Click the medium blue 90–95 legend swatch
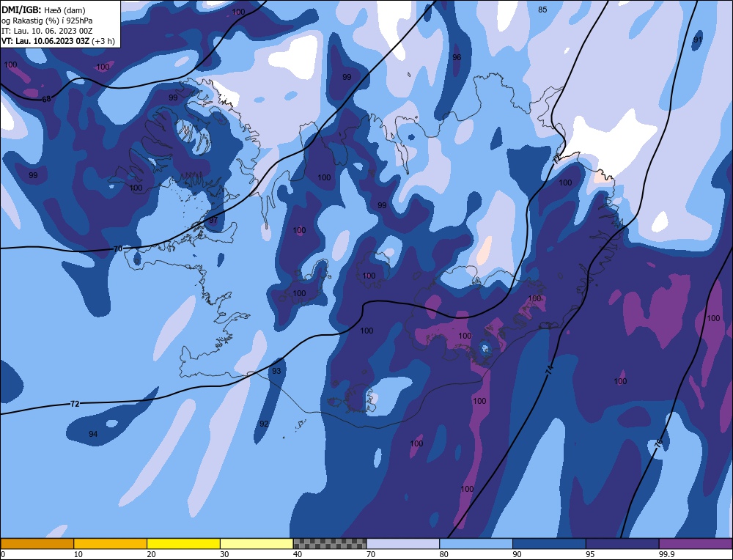Viewport: 733px width, 560px height. pyautogui.click(x=549, y=543)
